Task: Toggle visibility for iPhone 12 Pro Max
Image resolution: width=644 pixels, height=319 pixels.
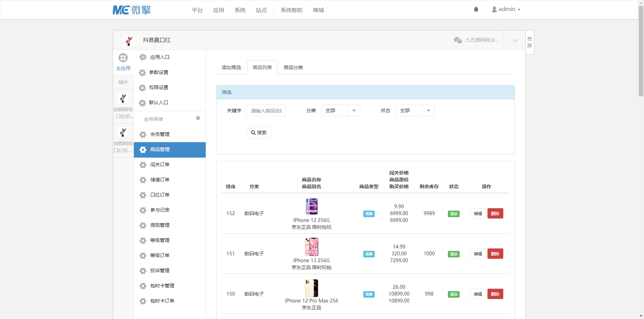Action: pyautogui.click(x=453, y=294)
